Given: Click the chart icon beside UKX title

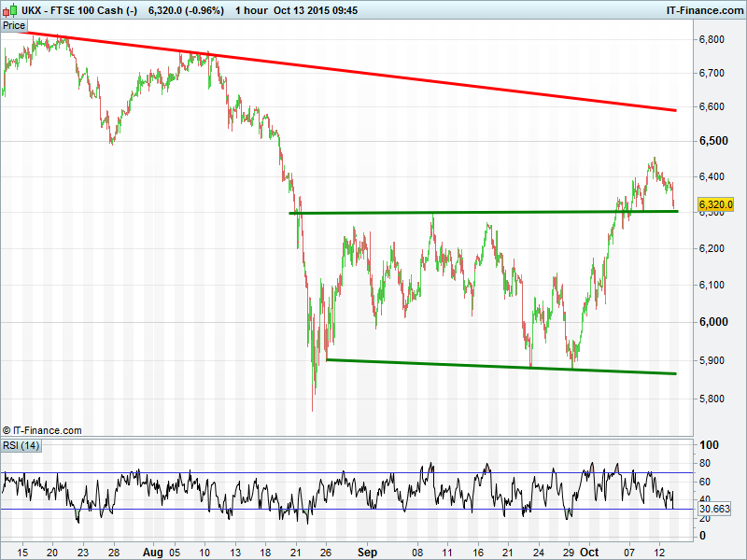Looking at the screenshot, I should (x=8, y=9).
